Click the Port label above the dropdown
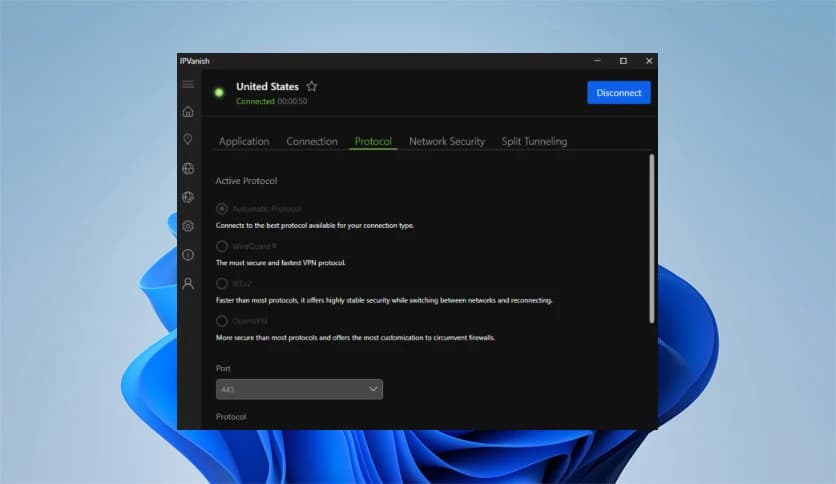The image size is (836, 484). pos(223,368)
